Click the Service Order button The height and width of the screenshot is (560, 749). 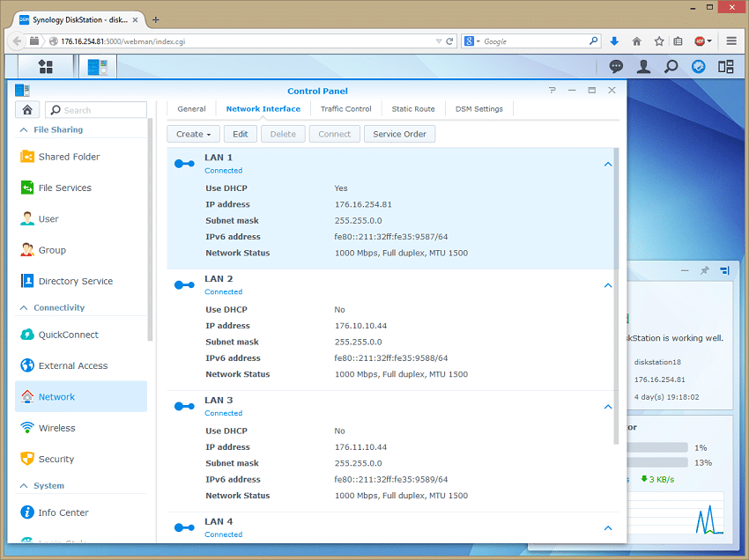pyautogui.click(x=399, y=134)
